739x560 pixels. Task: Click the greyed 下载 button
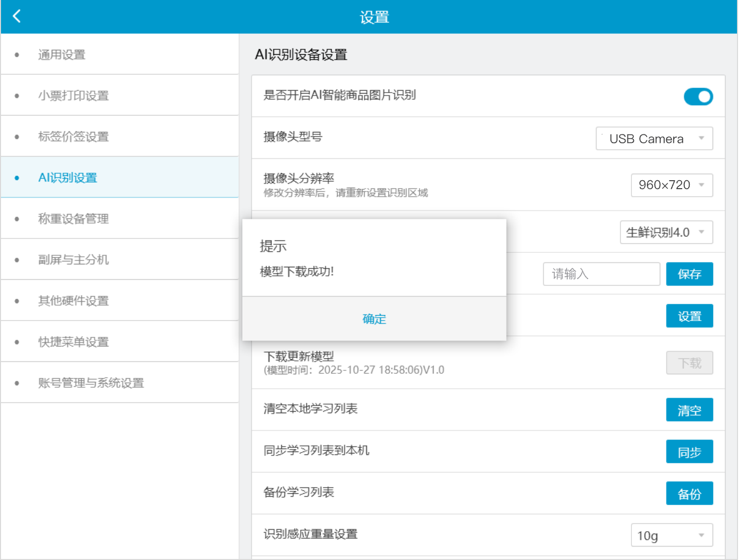click(690, 363)
